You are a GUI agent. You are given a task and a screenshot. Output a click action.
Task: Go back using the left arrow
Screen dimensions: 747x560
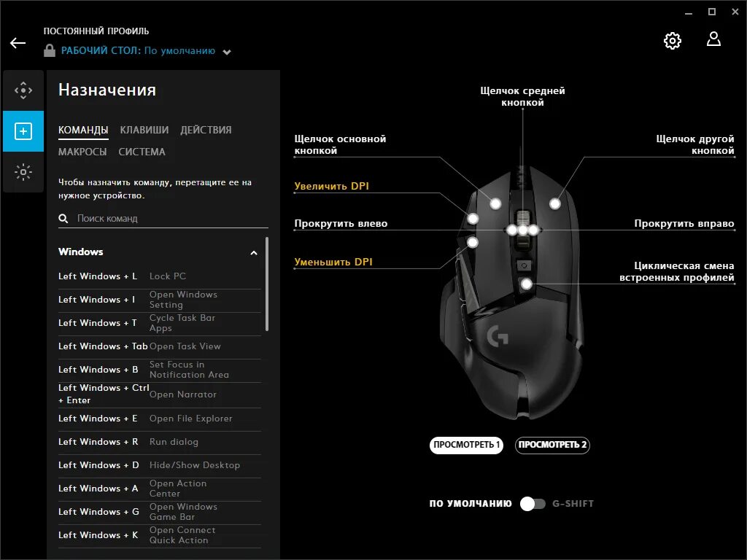pyautogui.click(x=18, y=43)
